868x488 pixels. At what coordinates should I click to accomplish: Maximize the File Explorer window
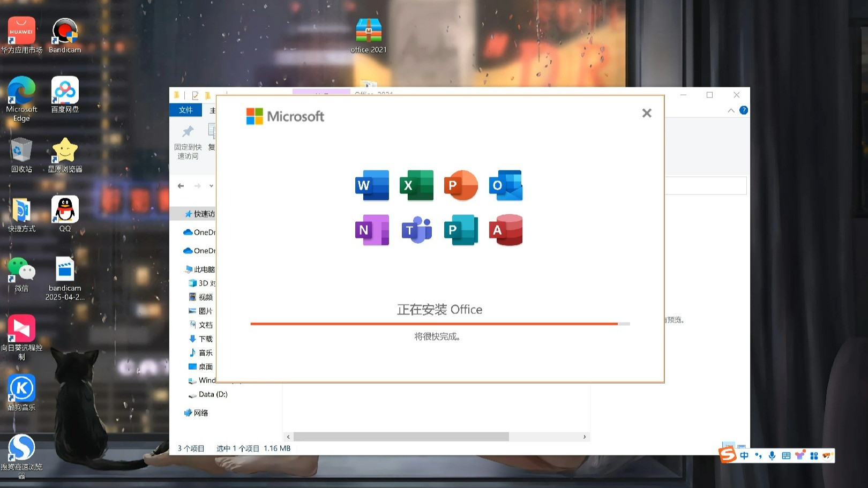710,95
